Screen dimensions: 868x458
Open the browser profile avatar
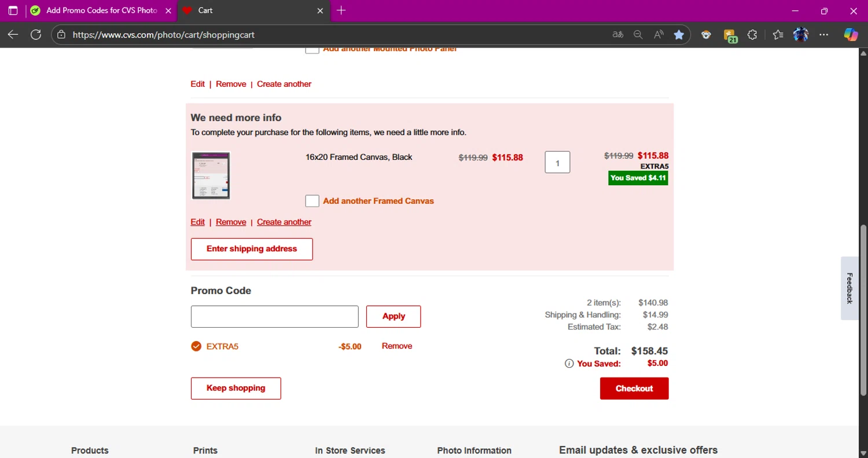(801, 35)
